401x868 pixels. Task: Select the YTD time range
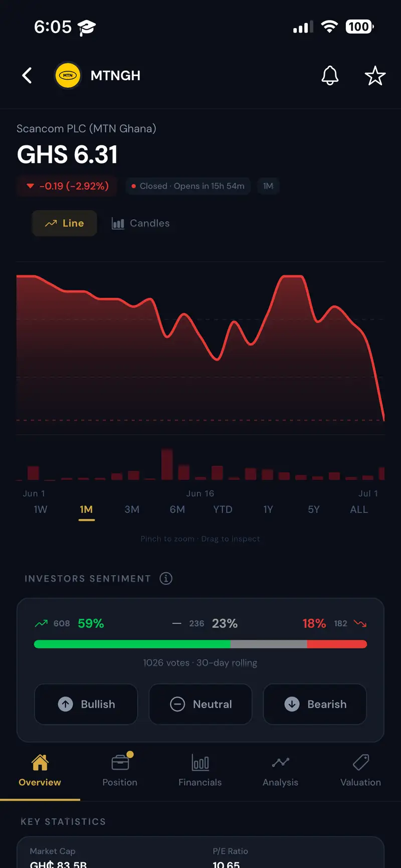coord(223,509)
